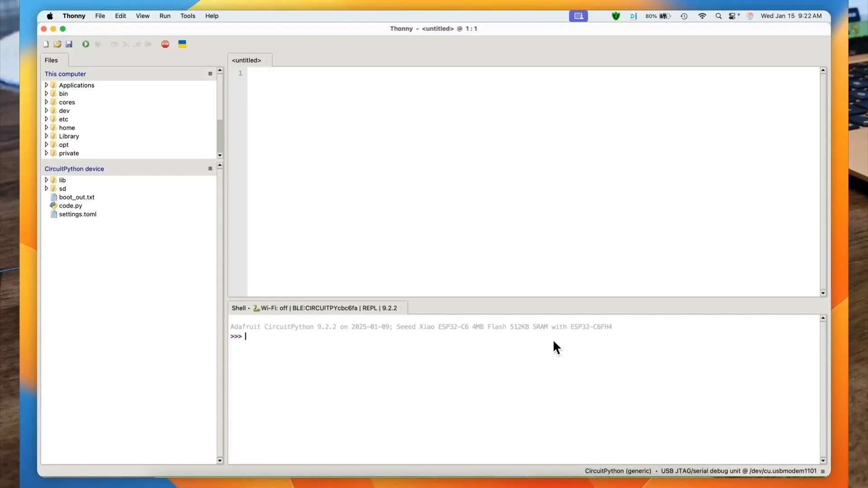This screenshot has height=488, width=868.
Task: Run current script with green play button
Action: [x=85, y=44]
